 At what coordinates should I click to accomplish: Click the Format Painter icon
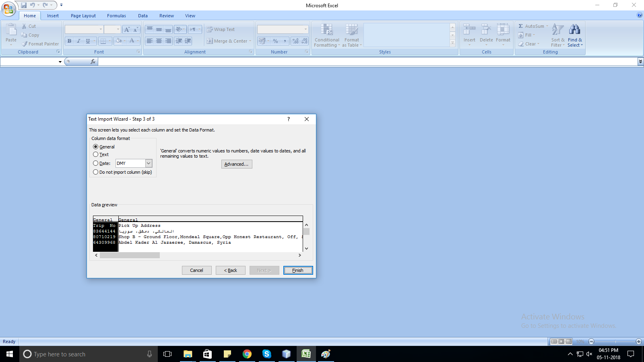25,44
